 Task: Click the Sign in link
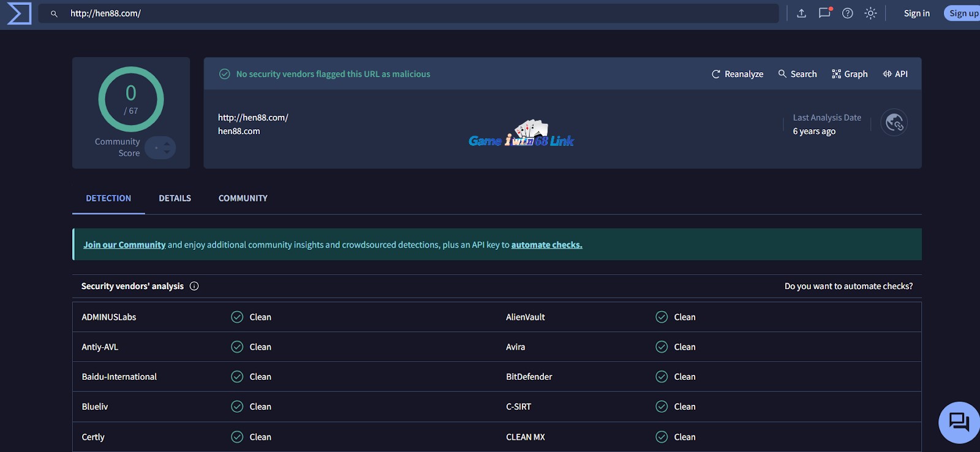[x=916, y=13]
